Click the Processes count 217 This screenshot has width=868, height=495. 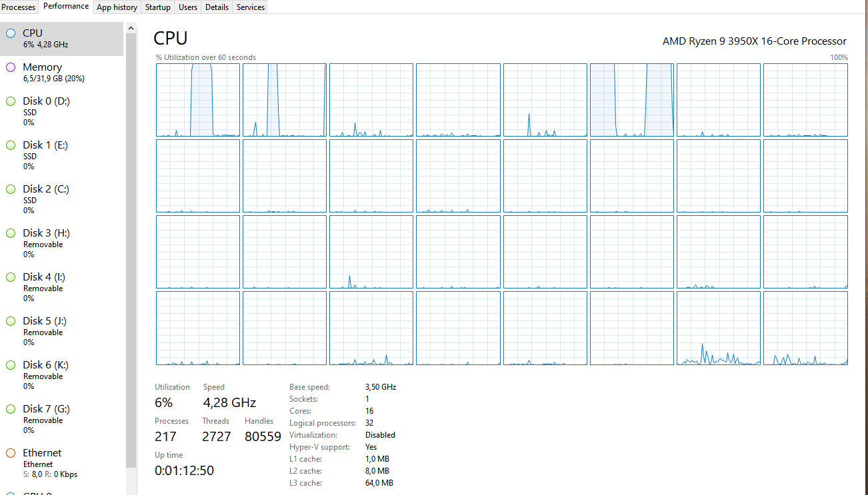tap(165, 436)
